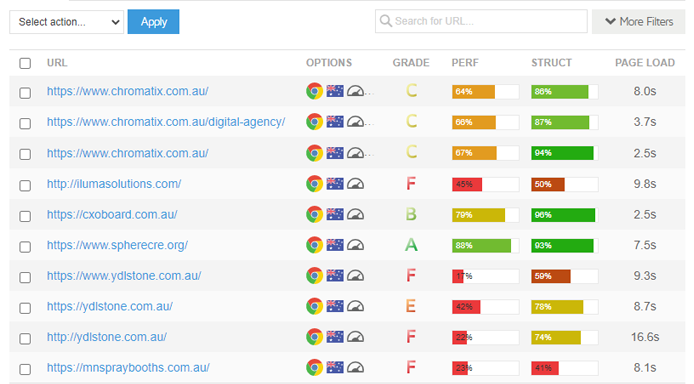
Task: Click the Australia flag in the mnspraybooths.com.au row
Action: 335,367
